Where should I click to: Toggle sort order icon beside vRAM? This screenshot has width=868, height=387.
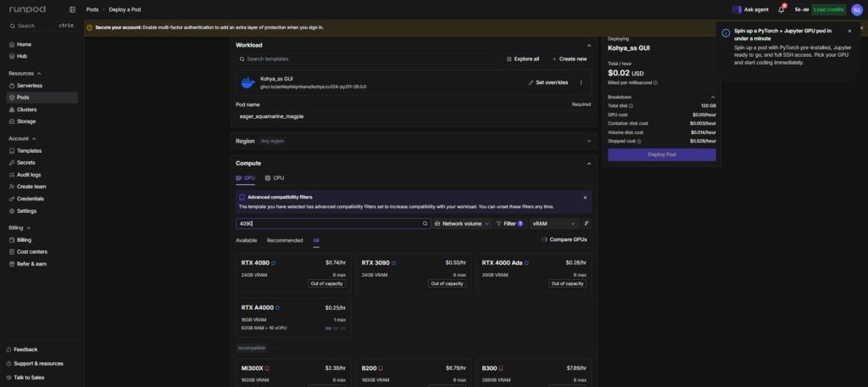pyautogui.click(x=587, y=223)
